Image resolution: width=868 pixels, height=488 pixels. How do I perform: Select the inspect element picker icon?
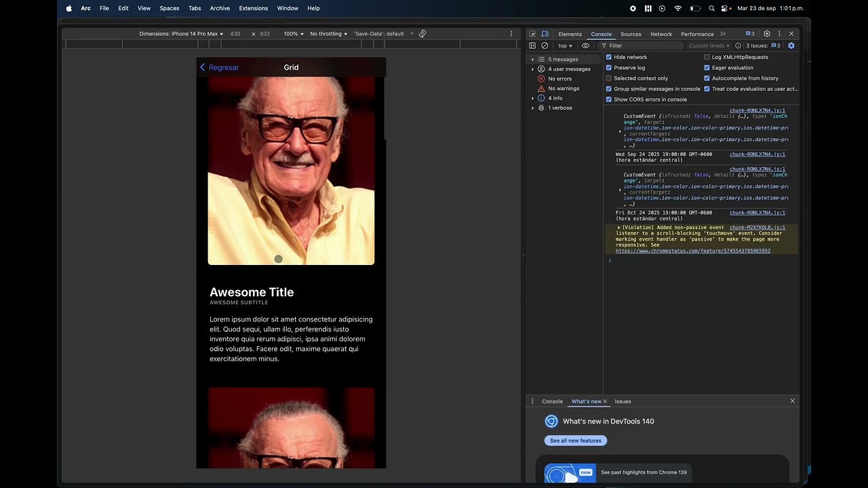pos(533,34)
